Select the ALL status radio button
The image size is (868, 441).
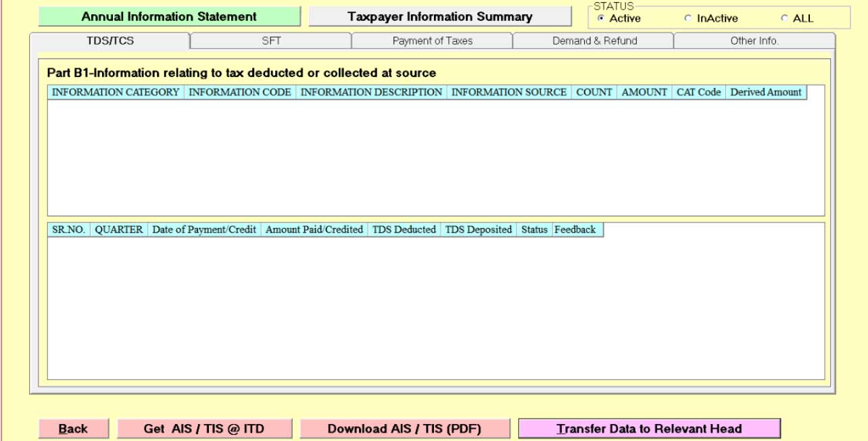coord(784,18)
